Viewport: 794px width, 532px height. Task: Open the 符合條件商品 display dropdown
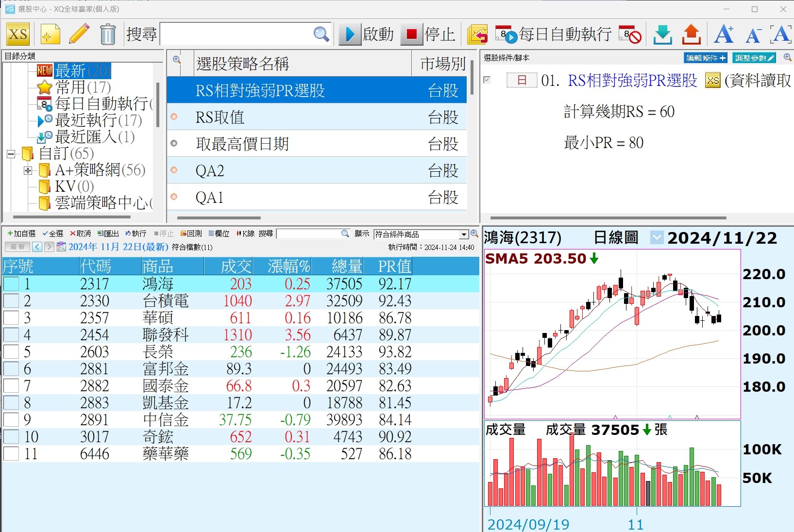pos(464,234)
